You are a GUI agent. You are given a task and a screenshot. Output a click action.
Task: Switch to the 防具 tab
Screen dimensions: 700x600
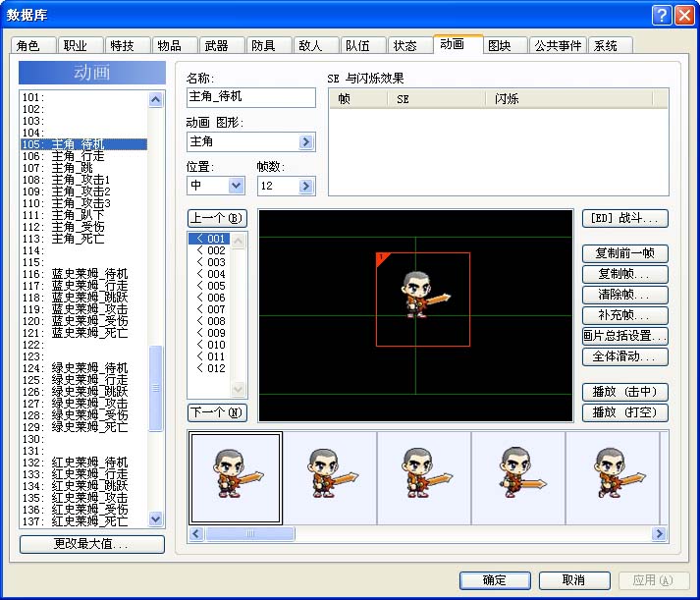269,45
